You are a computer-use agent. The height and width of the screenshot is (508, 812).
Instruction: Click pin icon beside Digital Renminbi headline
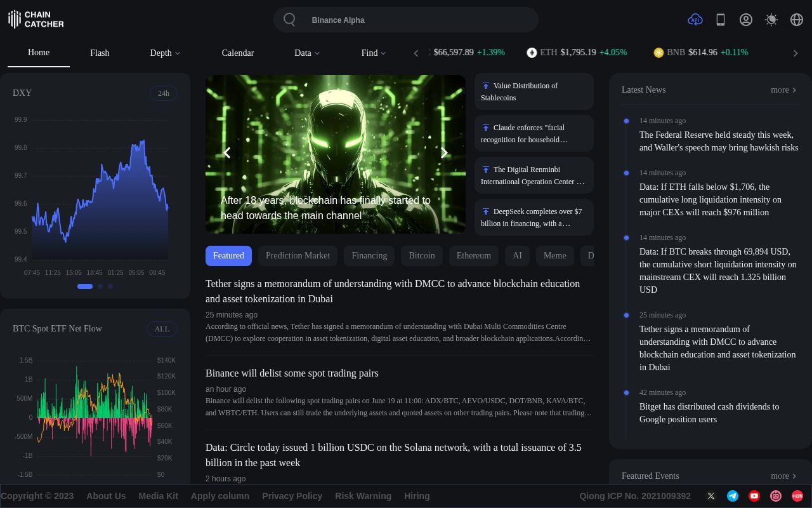[x=485, y=170]
